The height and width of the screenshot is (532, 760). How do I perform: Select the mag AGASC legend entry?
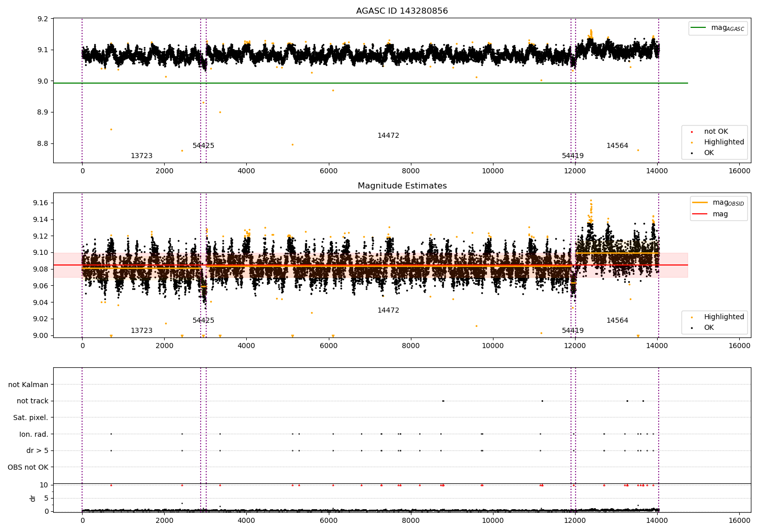pyautogui.click(x=717, y=28)
